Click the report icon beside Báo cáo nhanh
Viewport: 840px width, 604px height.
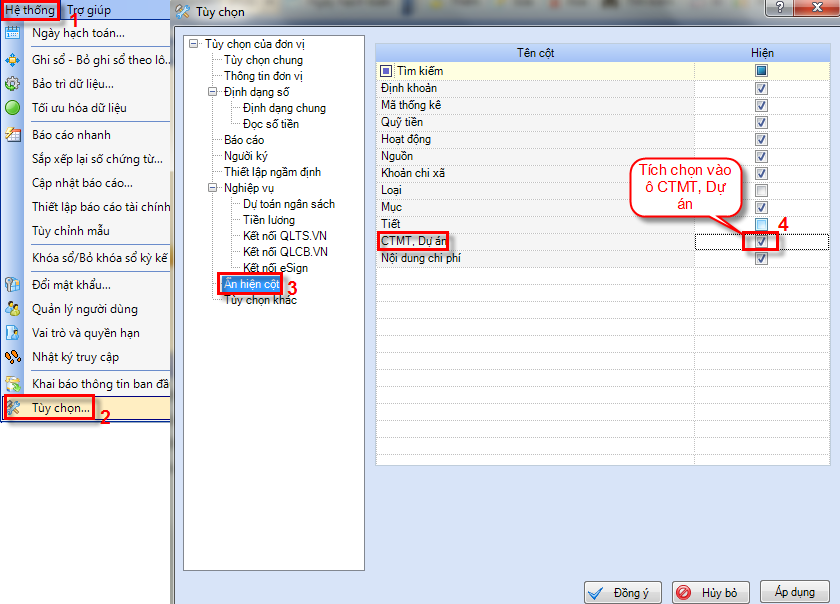click(12, 135)
